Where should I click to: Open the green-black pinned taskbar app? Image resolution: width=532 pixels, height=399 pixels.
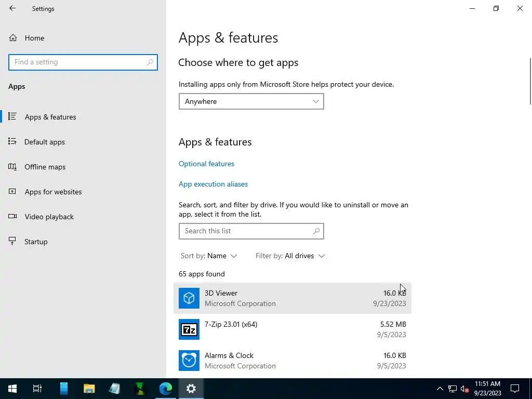pos(140,389)
